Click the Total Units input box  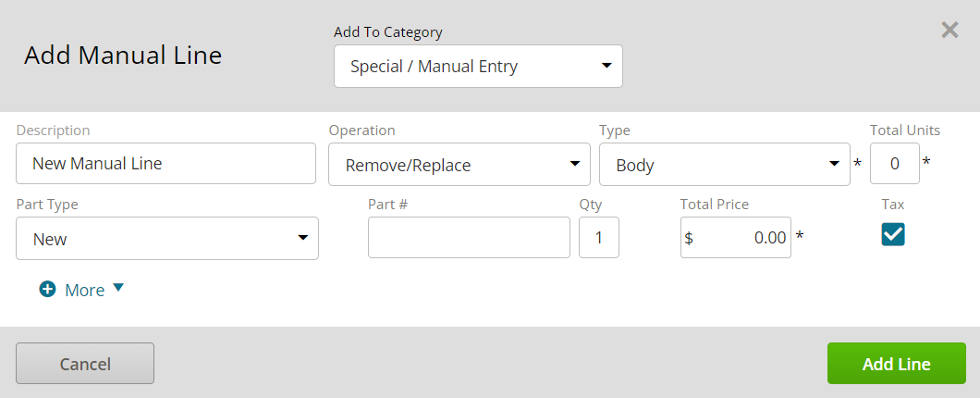tap(894, 163)
